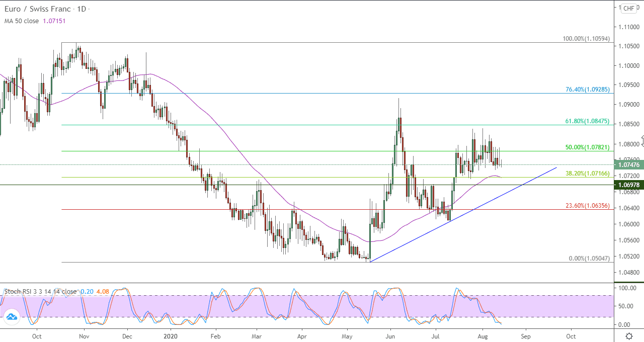
Task: Select the 38.20%(1.07166) Fibonacci label
Action: click(x=588, y=174)
